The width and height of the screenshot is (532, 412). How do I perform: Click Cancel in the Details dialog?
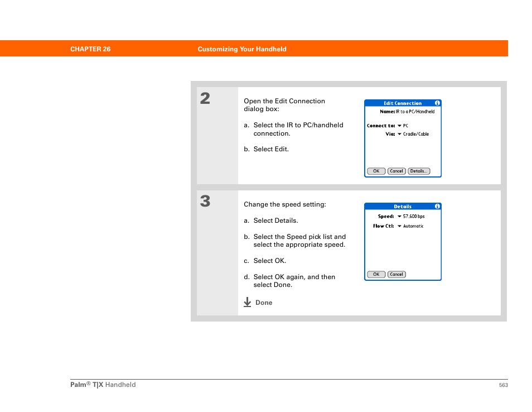[x=396, y=275]
